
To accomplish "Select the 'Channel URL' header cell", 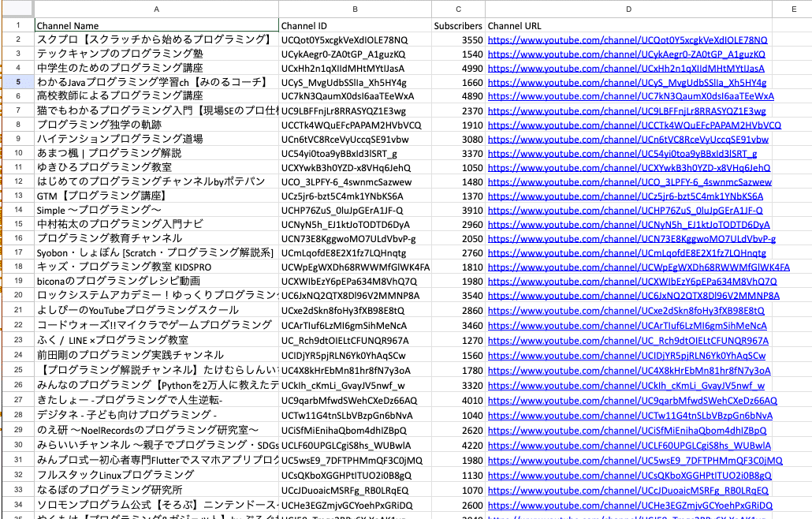I will point(628,25).
